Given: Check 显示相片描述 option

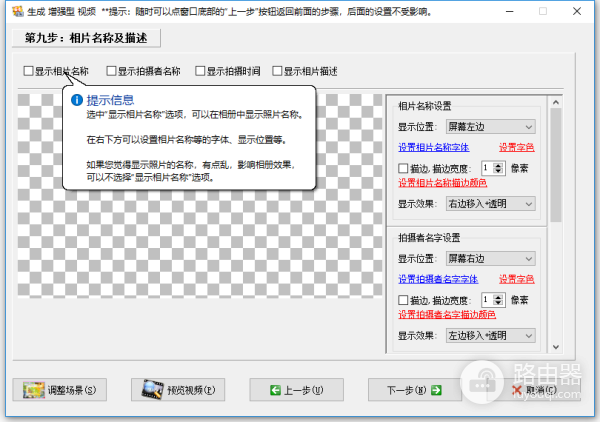Looking at the screenshot, I should pos(277,71).
